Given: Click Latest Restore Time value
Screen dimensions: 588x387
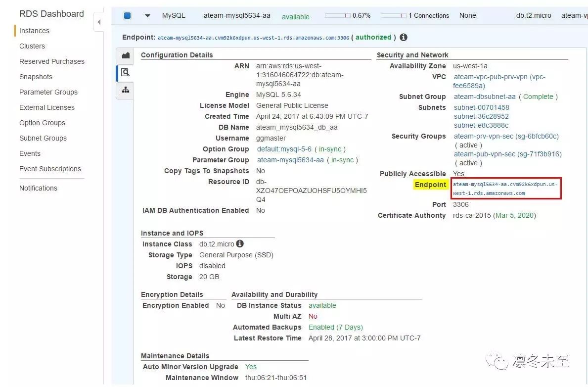Looking at the screenshot, I should pyautogui.click(x=364, y=338).
